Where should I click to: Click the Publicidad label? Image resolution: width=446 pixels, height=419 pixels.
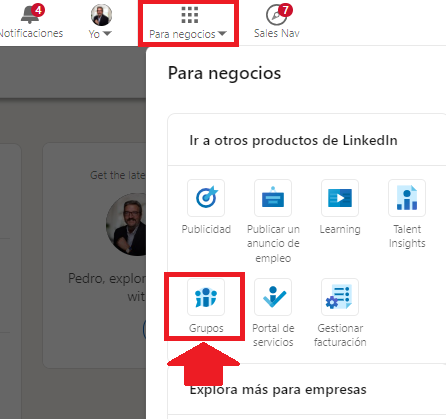(x=206, y=229)
